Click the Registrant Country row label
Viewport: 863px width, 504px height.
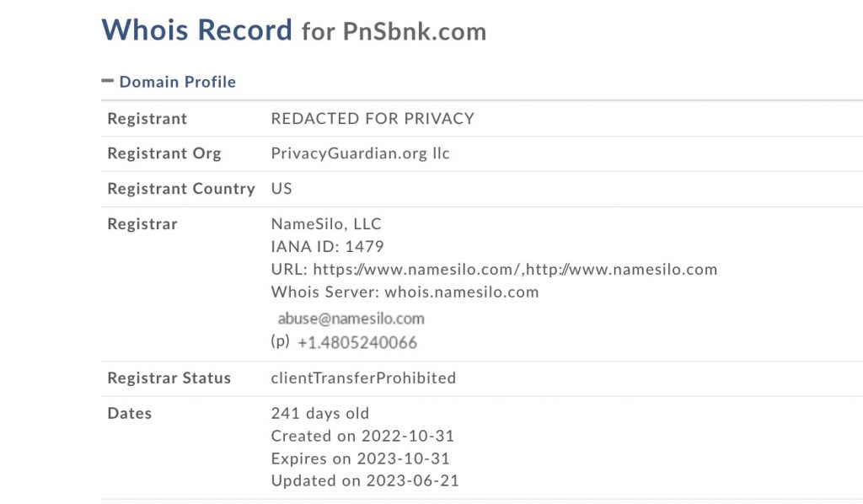point(180,189)
